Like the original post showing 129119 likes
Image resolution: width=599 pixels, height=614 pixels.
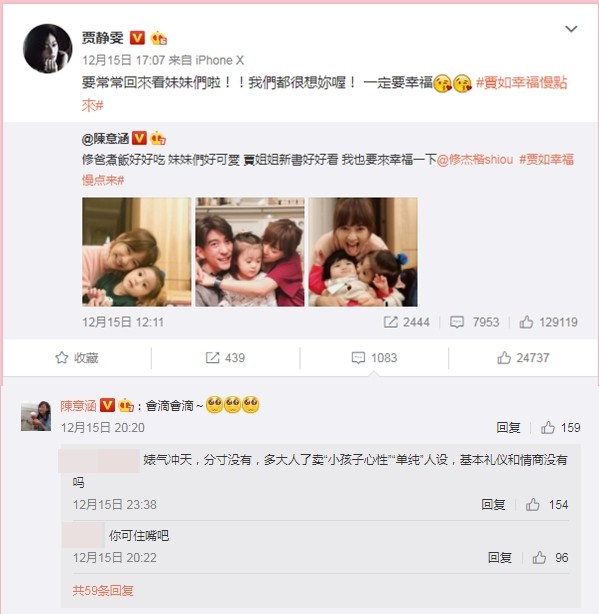548,322
